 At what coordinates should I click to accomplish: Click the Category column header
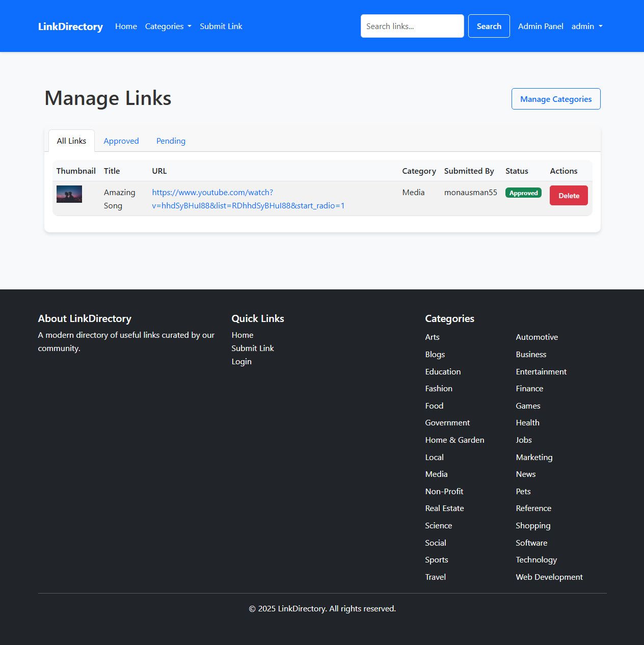click(x=419, y=171)
